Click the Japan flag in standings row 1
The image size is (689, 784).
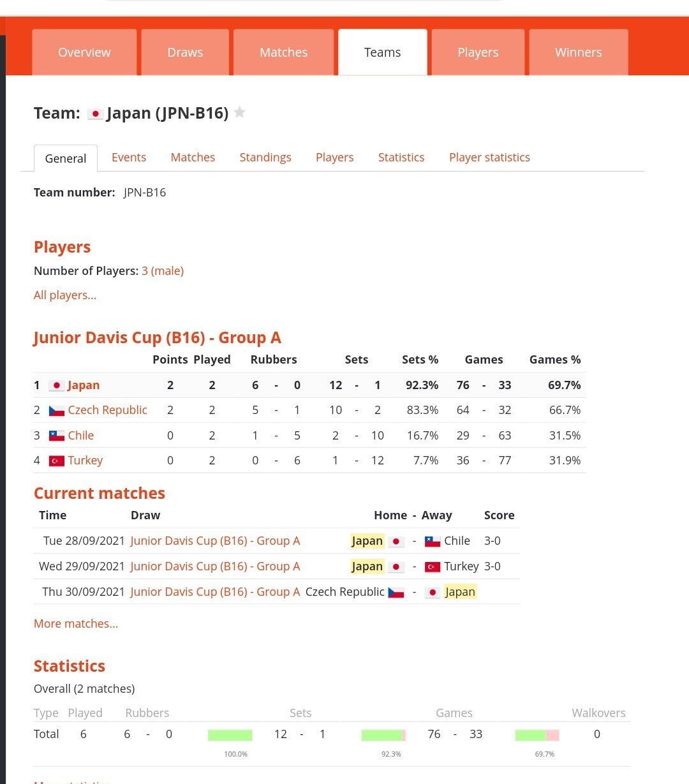point(57,385)
